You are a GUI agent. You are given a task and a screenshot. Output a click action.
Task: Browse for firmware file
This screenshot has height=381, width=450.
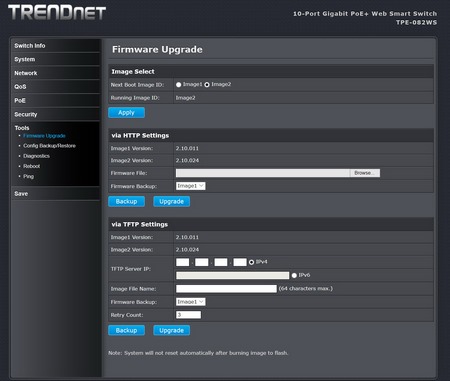(365, 173)
